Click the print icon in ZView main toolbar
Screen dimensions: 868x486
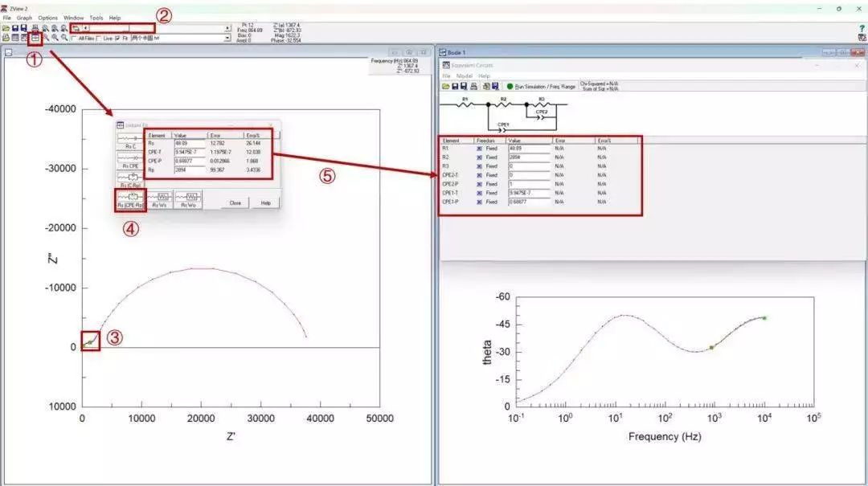pos(35,28)
